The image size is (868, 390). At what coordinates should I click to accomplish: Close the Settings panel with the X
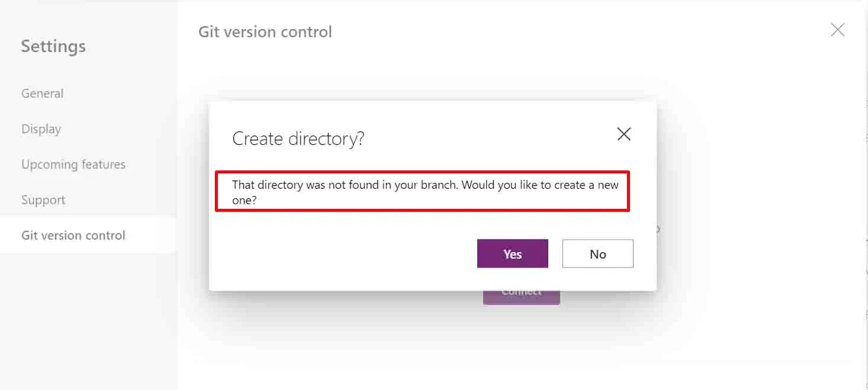click(x=837, y=30)
